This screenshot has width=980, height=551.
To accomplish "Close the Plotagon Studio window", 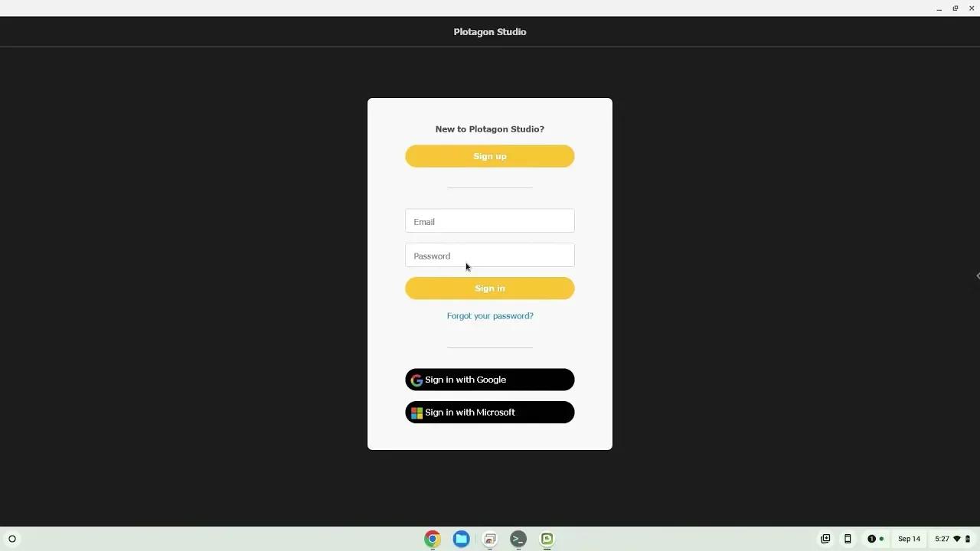I will tap(972, 8).
